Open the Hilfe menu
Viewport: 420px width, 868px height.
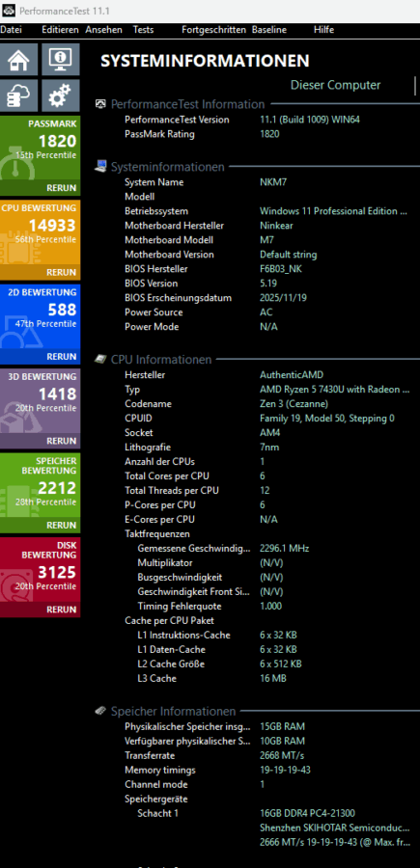[x=323, y=30]
